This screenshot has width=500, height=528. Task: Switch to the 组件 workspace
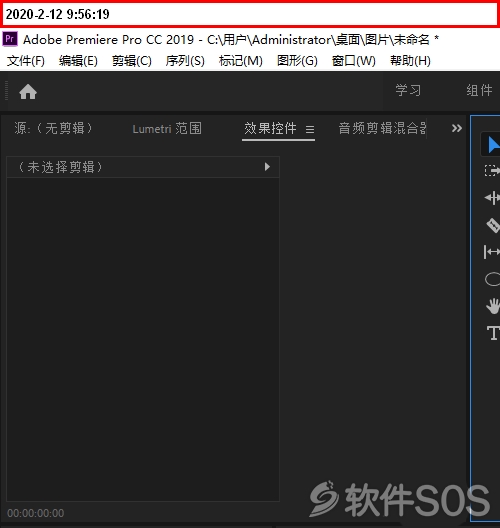[x=479, y=90]
